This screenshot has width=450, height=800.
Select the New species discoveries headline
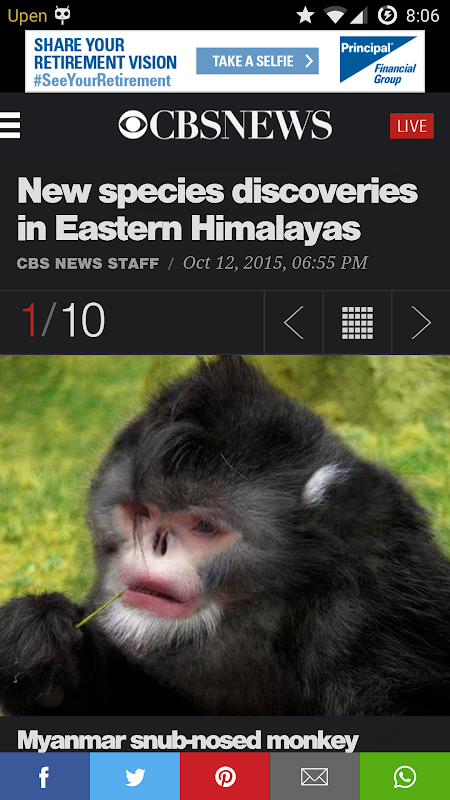tap(217, 210)
